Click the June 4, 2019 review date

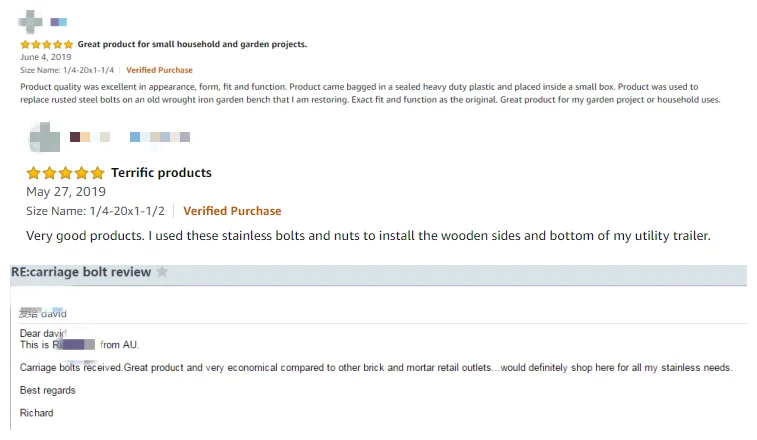click(46, 57)
